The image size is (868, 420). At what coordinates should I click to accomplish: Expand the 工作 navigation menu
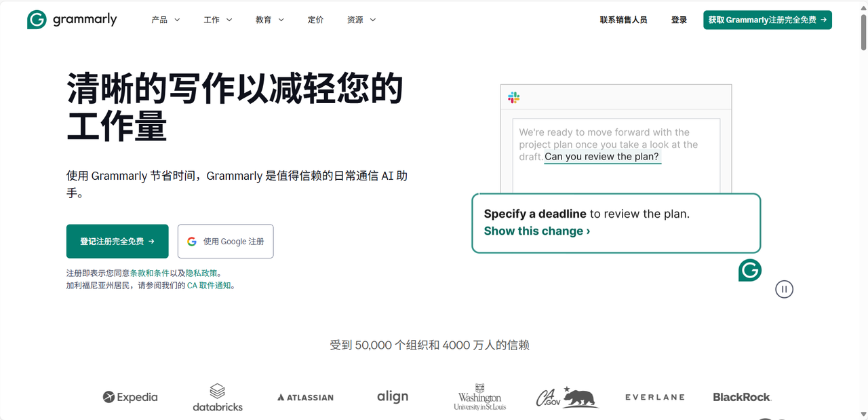[218, 20]
